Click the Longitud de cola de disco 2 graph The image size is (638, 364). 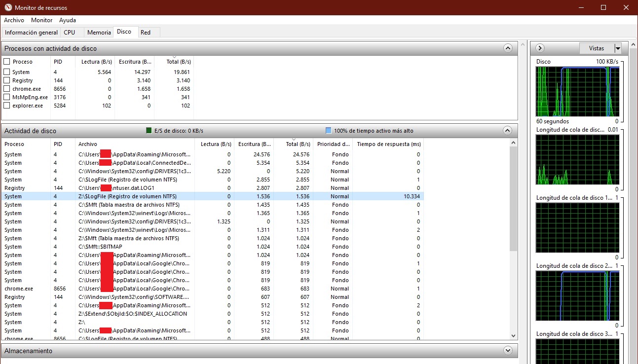(577, 295)
